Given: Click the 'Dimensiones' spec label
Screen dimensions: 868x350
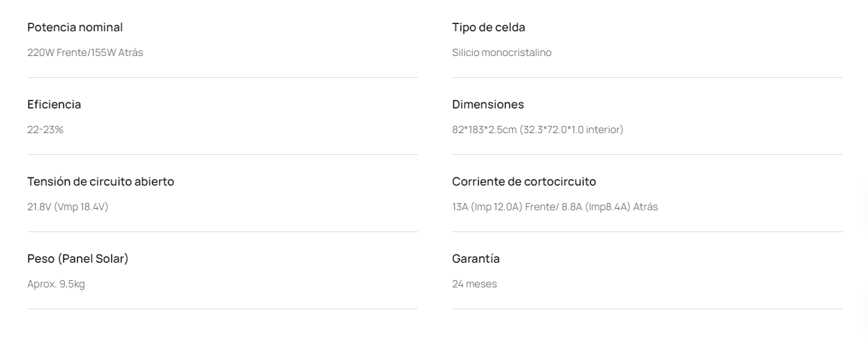Looking at the screenshot, I should 487,105.
